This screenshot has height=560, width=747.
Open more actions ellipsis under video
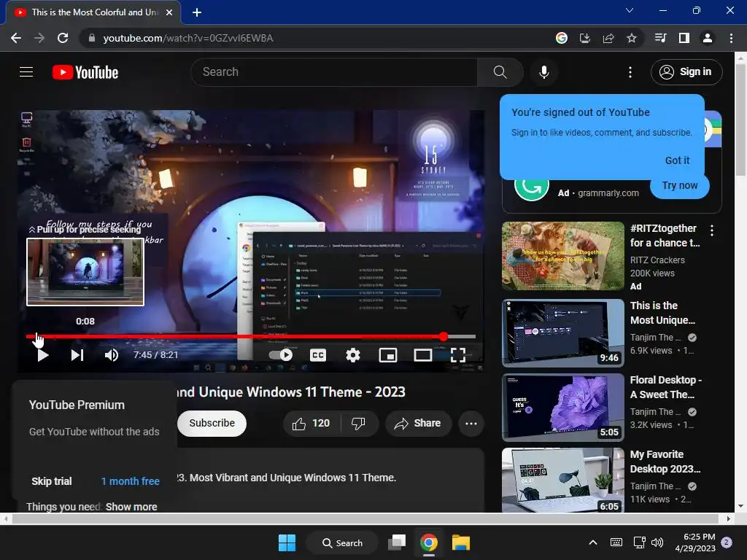[471, 423]
